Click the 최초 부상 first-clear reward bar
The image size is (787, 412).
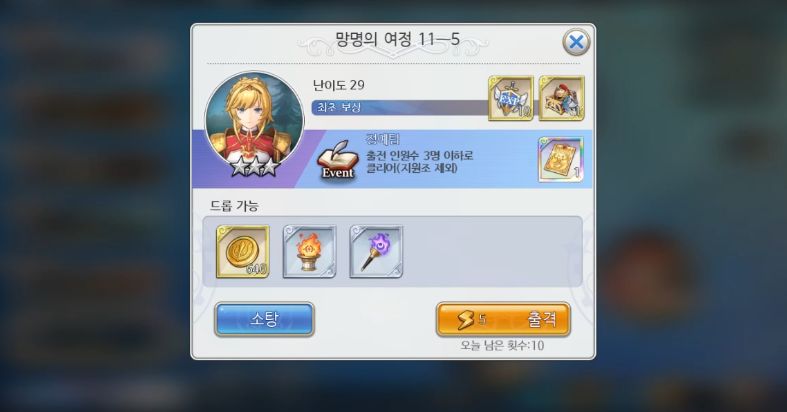[x=400, y=107]
